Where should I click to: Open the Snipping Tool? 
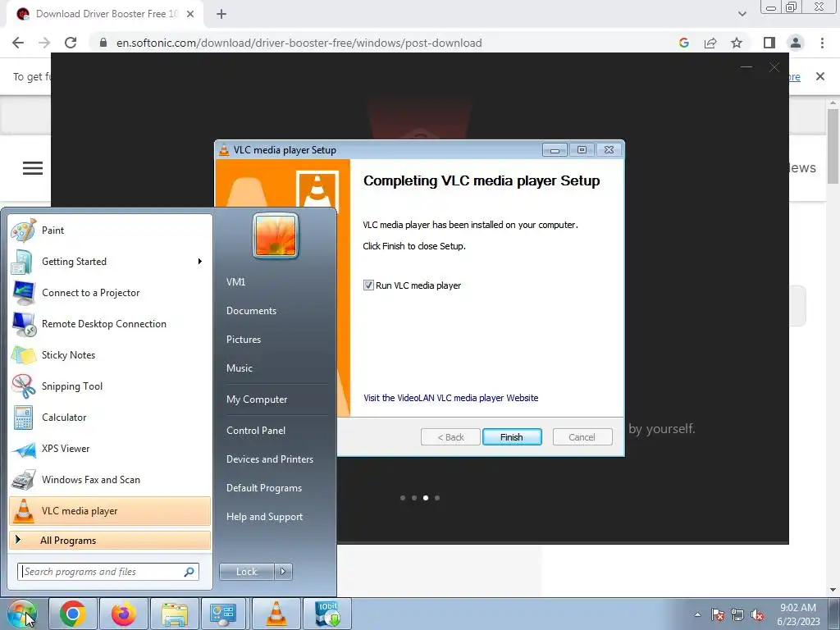click(x=110, y=386)
